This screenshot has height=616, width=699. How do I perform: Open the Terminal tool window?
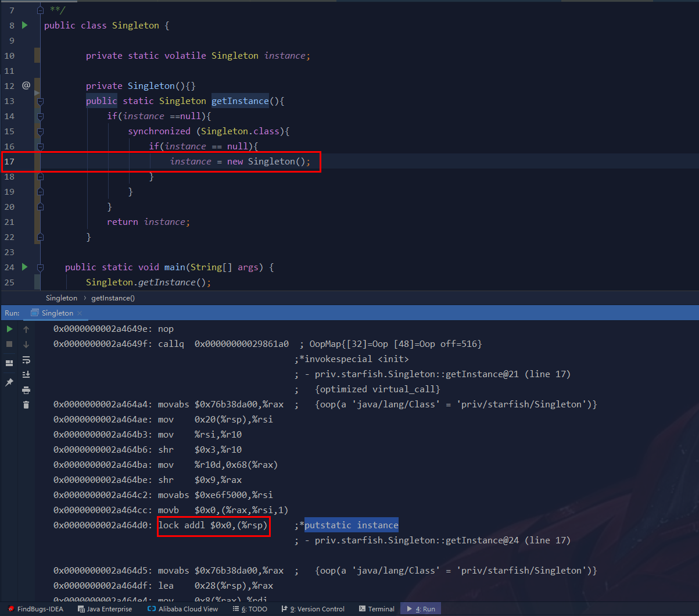pos(377,609)
